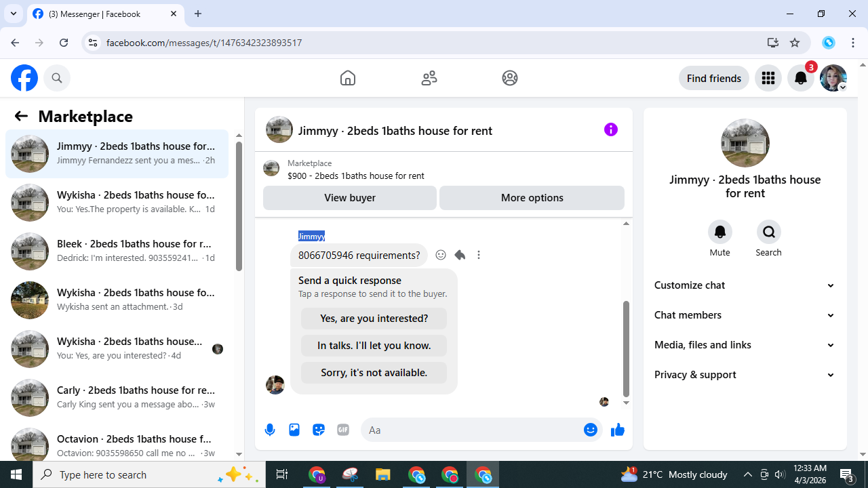868x488 pixels.
Task: Click the listing thumbnail in the side panel
Action: coord(745,143)
